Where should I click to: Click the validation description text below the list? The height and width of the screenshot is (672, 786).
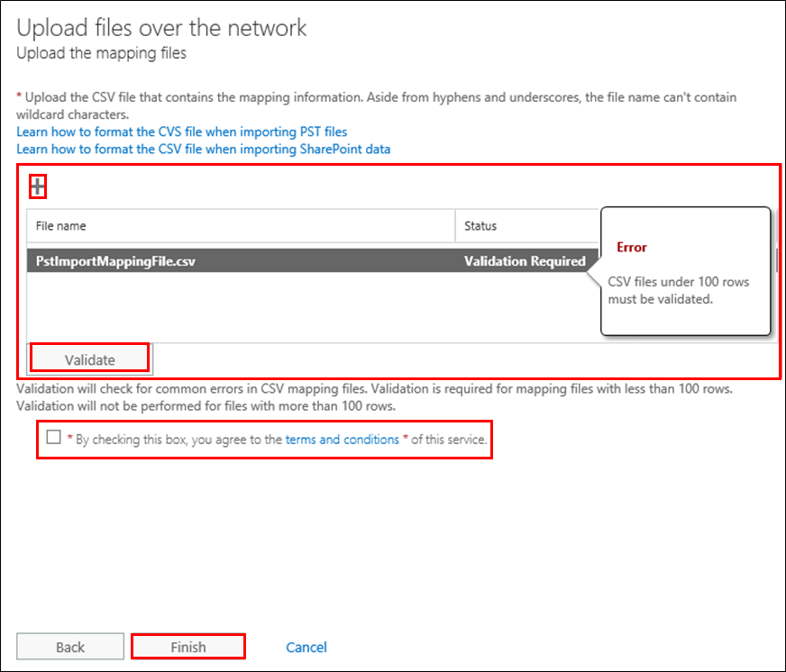pos(374,397)
